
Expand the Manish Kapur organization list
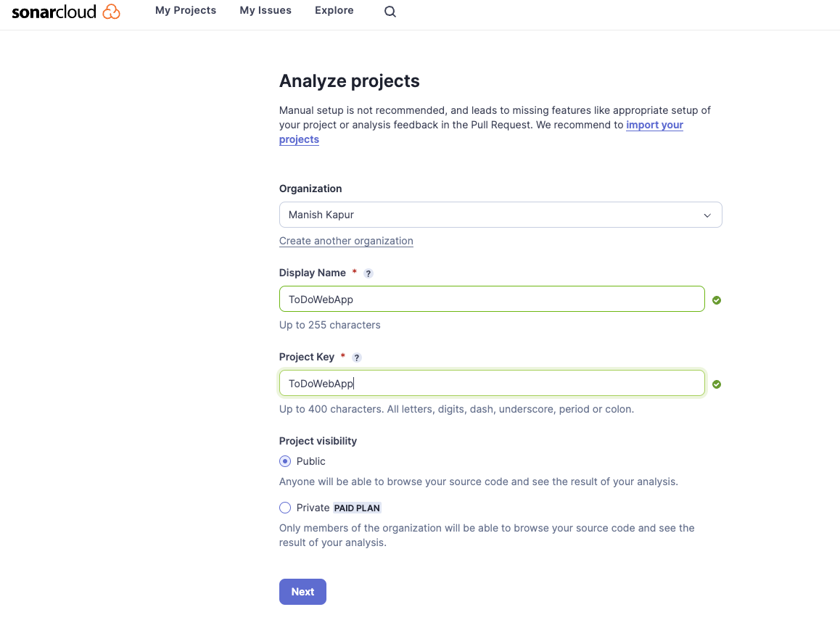501,215
